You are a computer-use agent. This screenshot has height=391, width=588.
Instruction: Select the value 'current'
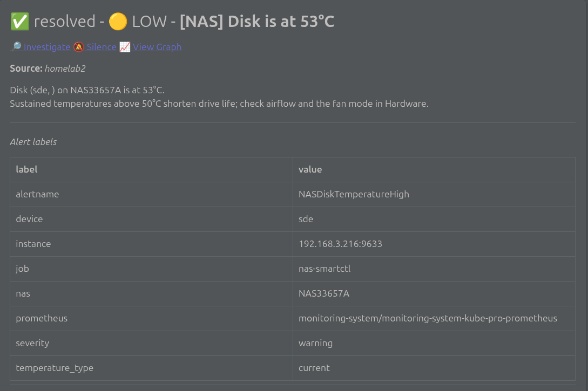(314, 368)
